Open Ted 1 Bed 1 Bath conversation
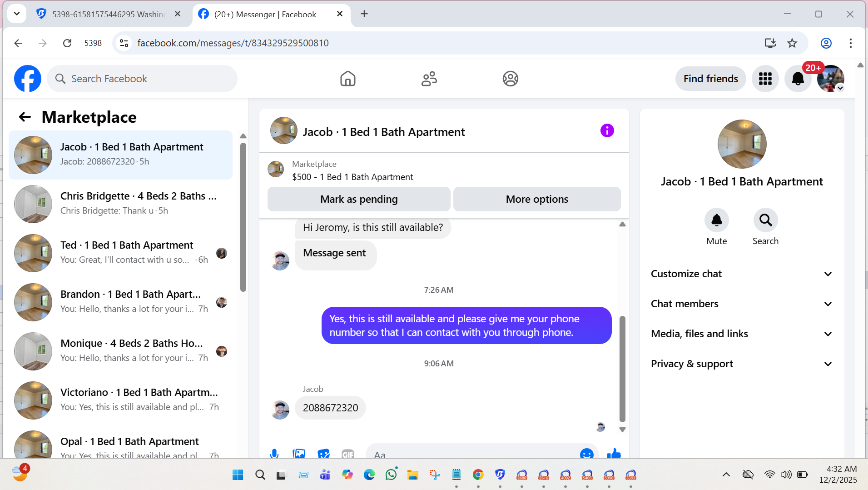The image size is (868, 490). click(121, 253)
